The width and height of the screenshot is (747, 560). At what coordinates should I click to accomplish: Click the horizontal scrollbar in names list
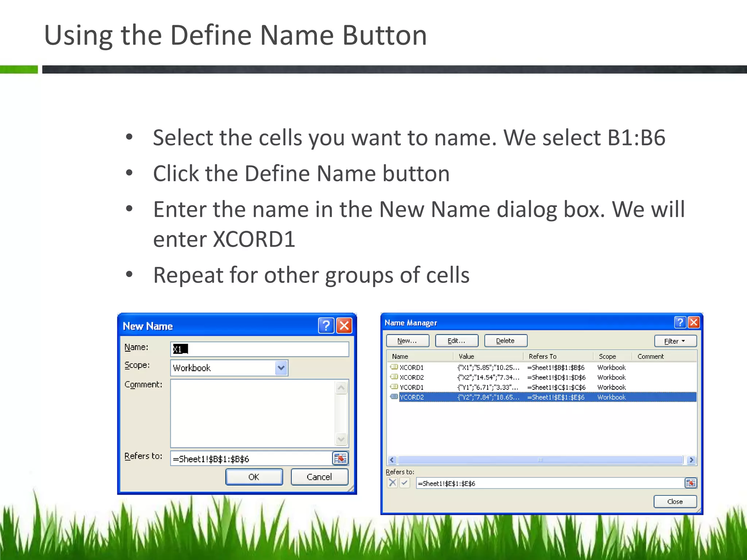540,460
